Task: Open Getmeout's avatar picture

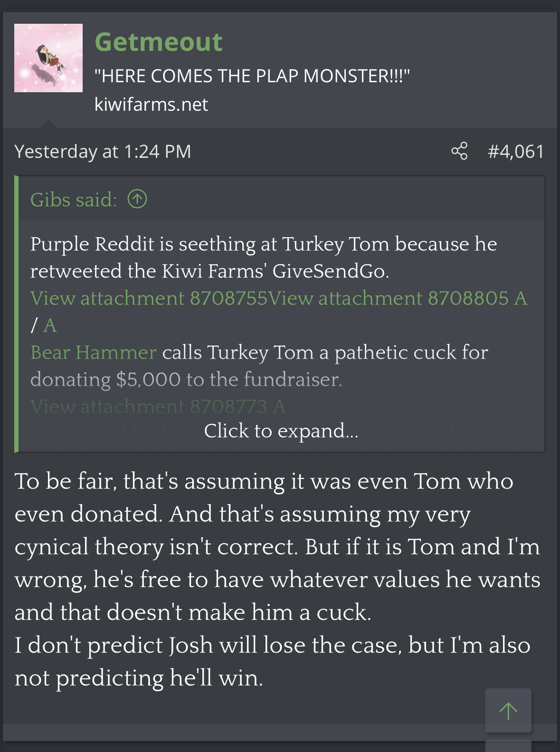Action: 48,58
